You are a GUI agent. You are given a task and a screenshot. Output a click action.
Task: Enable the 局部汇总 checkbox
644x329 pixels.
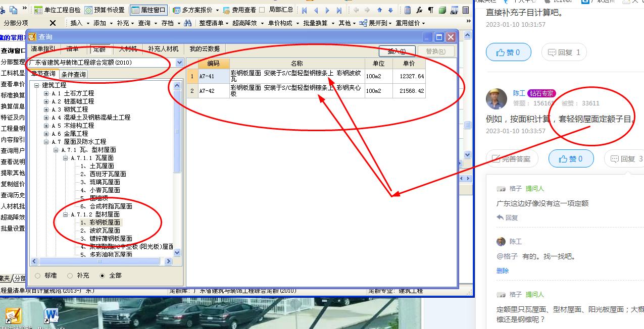pyautogui.click(x=262, y=10)
